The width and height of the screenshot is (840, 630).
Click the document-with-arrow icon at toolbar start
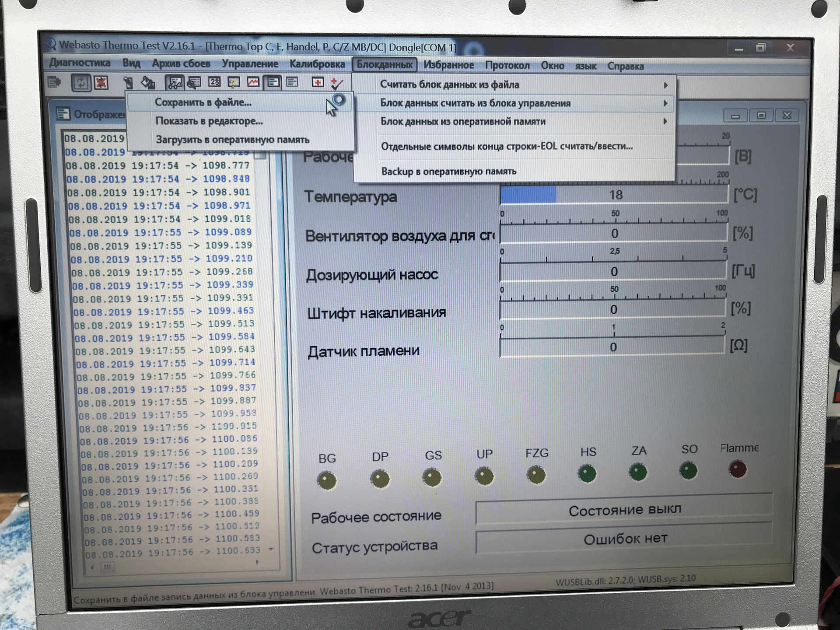[54, 82]
